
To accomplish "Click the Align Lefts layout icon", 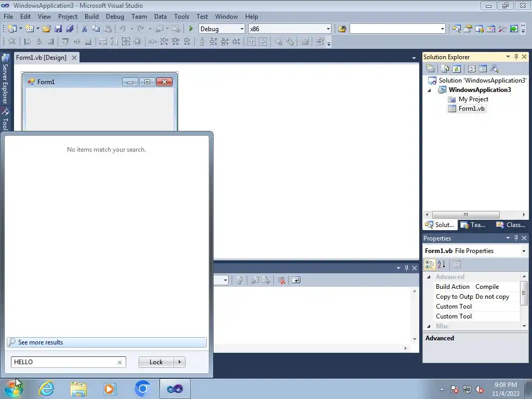I will [28, 42].
